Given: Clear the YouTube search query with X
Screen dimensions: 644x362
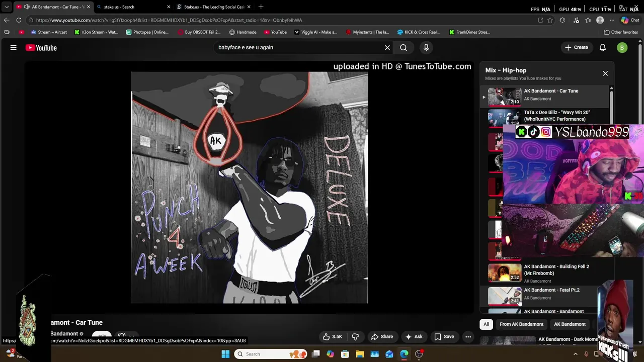Looking at the screenshot, I should pos(387,48).
